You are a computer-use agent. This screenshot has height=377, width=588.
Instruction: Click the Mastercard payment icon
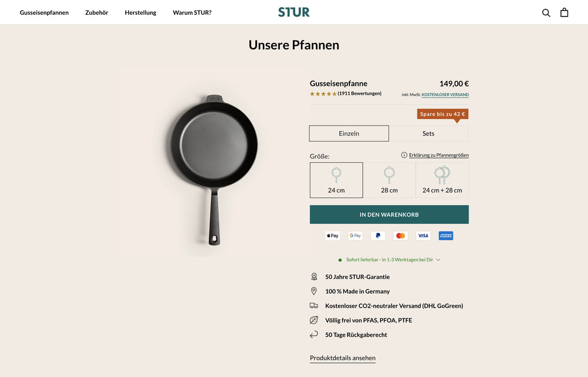click(400, 235)
